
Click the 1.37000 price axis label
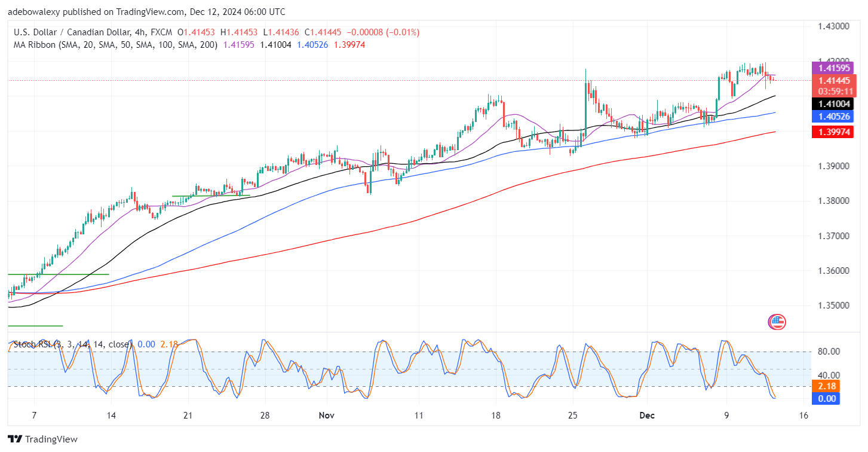pos(834,236)
